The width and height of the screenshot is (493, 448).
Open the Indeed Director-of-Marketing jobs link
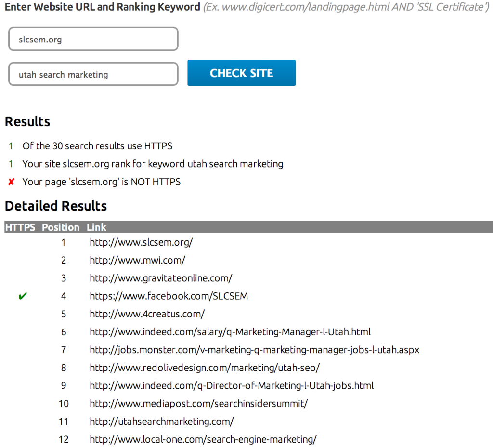(x=231, y=386)
